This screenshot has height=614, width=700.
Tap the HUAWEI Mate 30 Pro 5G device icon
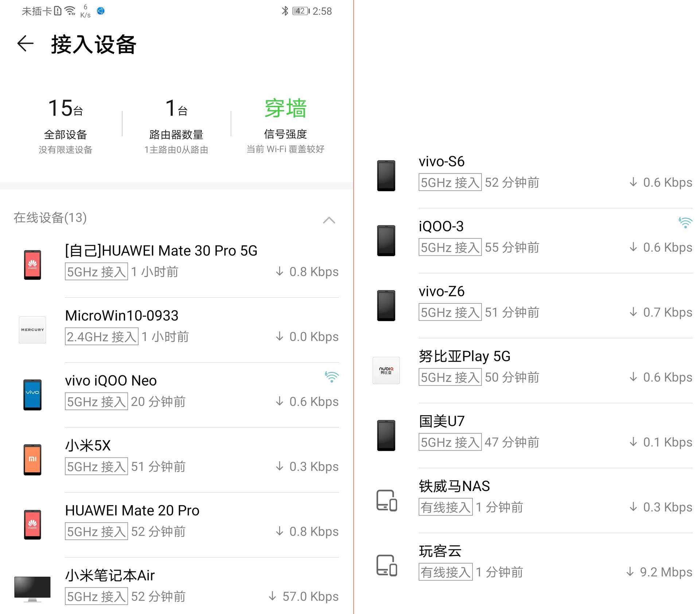(32, 264)
